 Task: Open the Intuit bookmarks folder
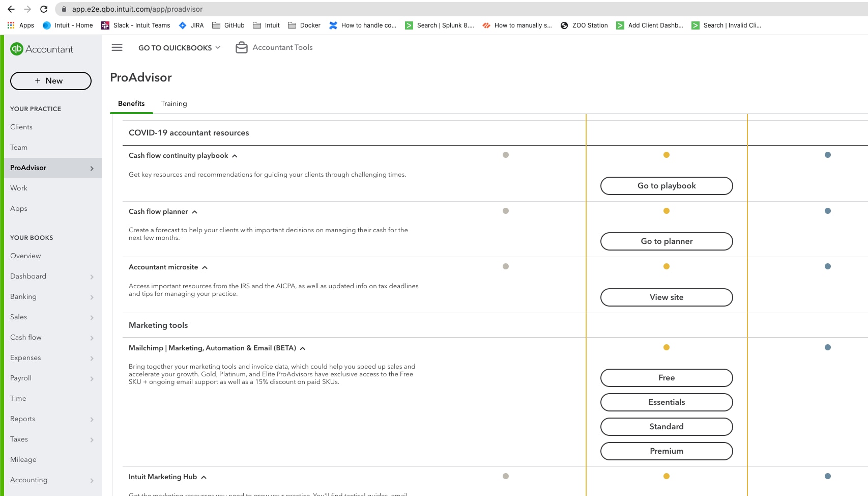pos(266,25)
